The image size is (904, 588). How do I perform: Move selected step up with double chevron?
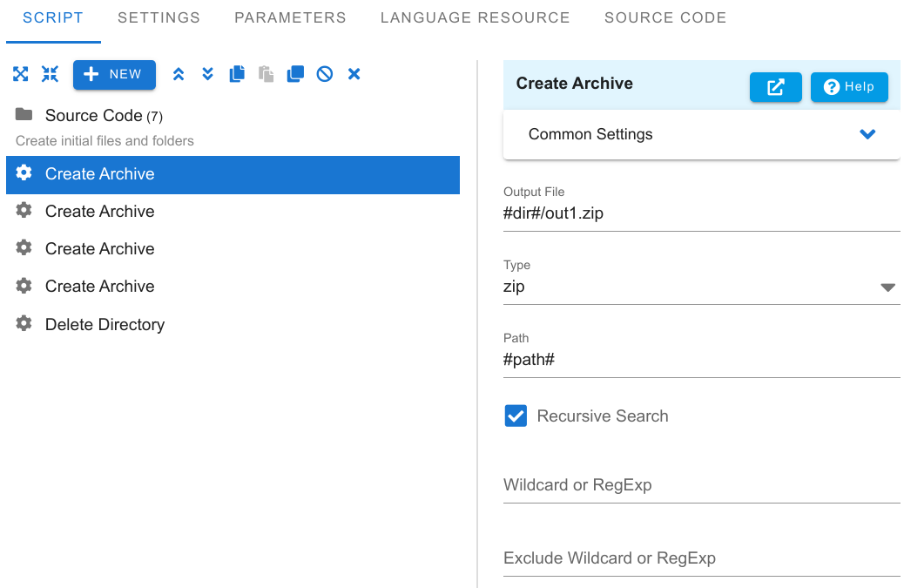[179, 74]
